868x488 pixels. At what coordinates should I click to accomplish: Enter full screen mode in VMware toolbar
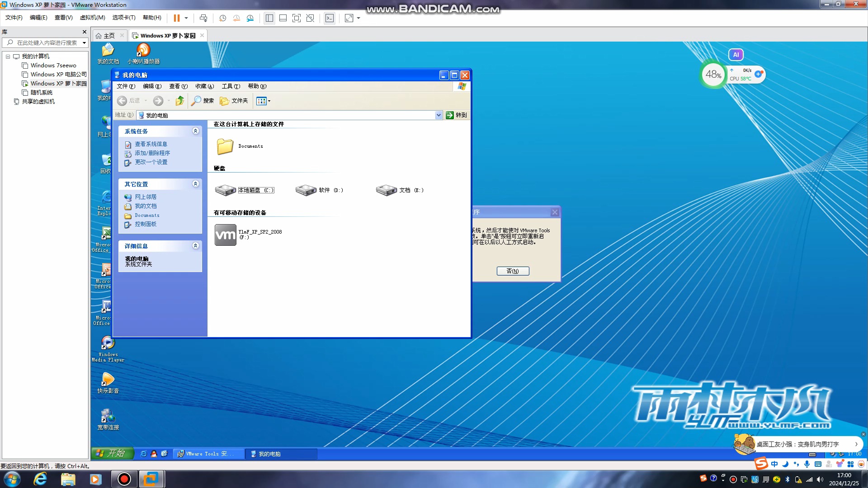pos(297,18)
